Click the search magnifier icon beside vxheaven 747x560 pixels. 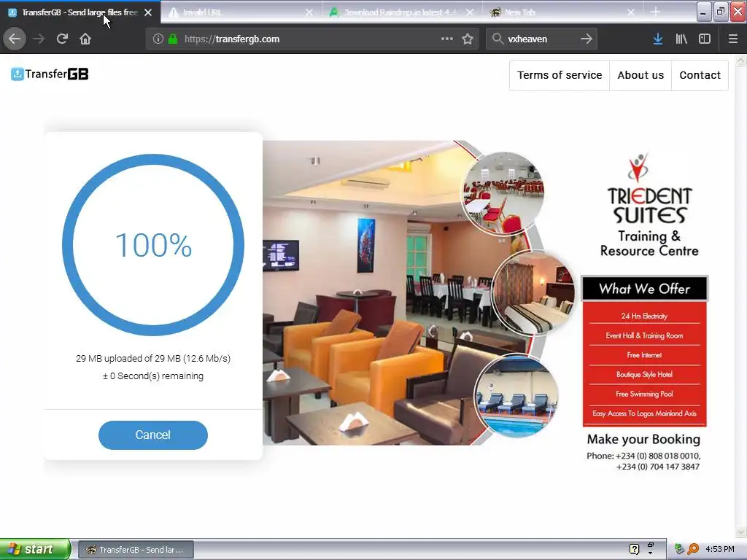(498, 39)
